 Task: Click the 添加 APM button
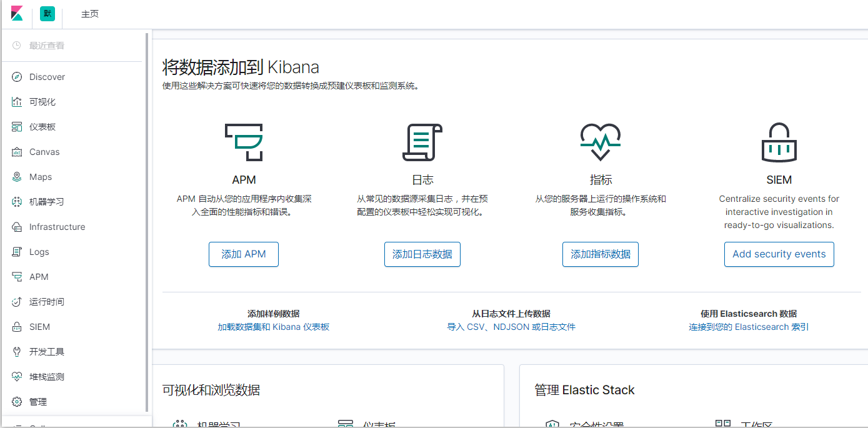click(244, 254)
